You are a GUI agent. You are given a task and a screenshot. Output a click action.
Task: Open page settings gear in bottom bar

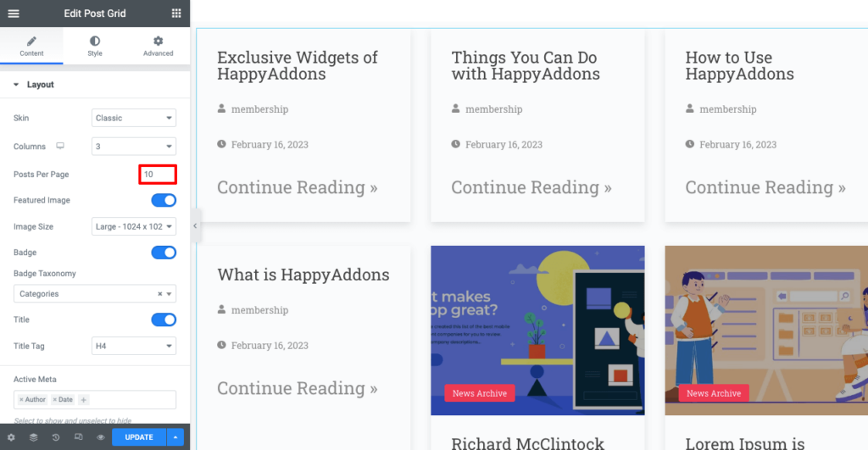pyautogui.click(x=11, y=437)
